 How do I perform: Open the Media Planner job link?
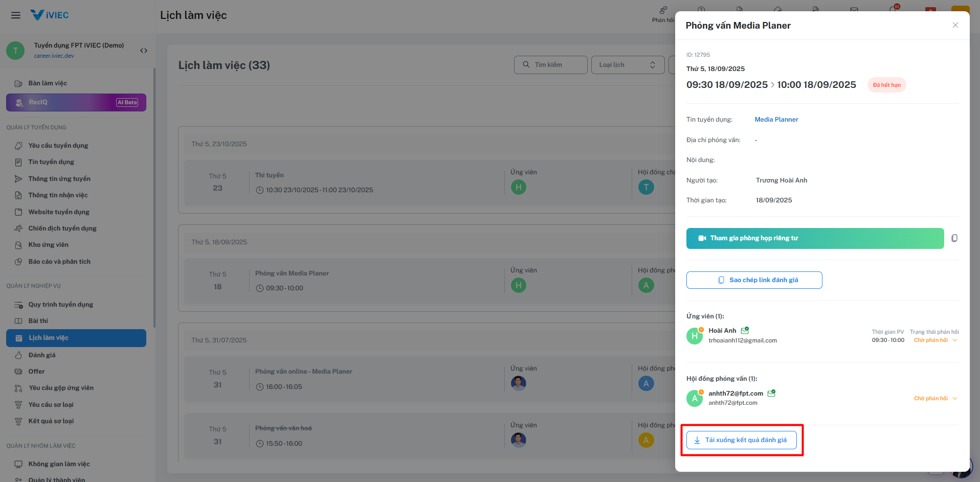(x=776, y=120)
